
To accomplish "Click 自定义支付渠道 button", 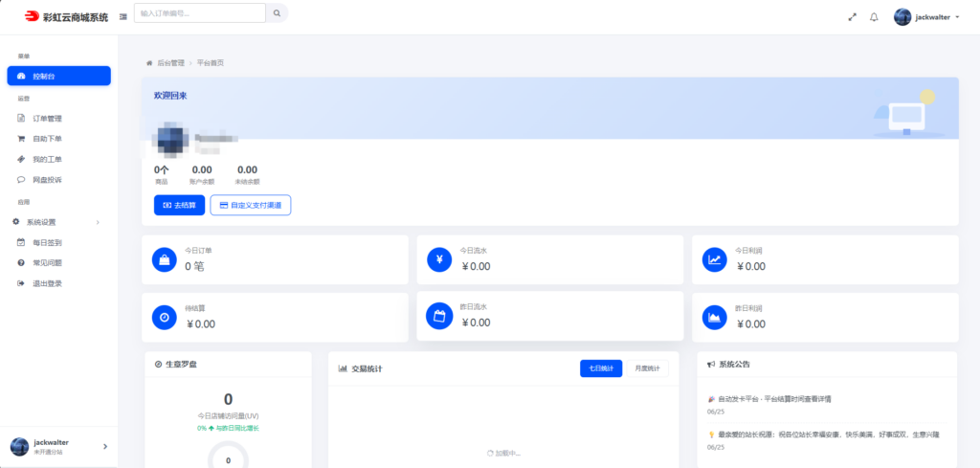I will pyautogui.click(x=251, y=205).
